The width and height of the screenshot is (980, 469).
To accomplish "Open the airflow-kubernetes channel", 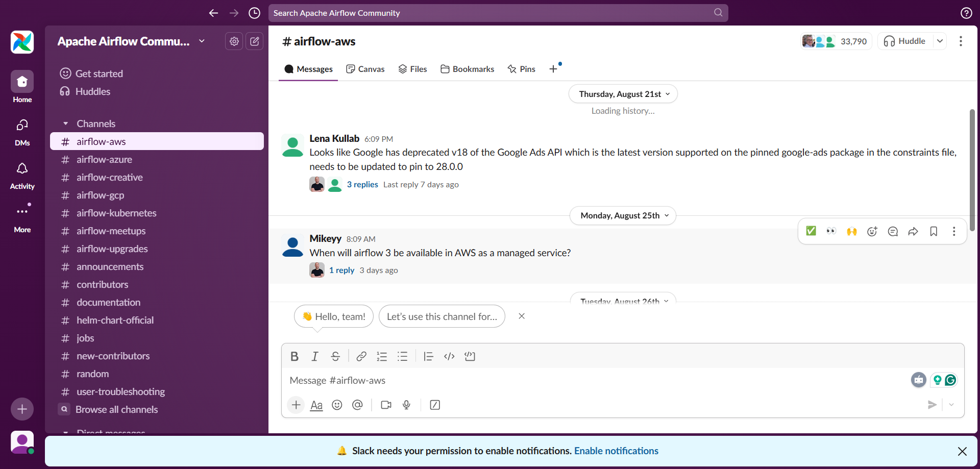I will tap(157, 213).
